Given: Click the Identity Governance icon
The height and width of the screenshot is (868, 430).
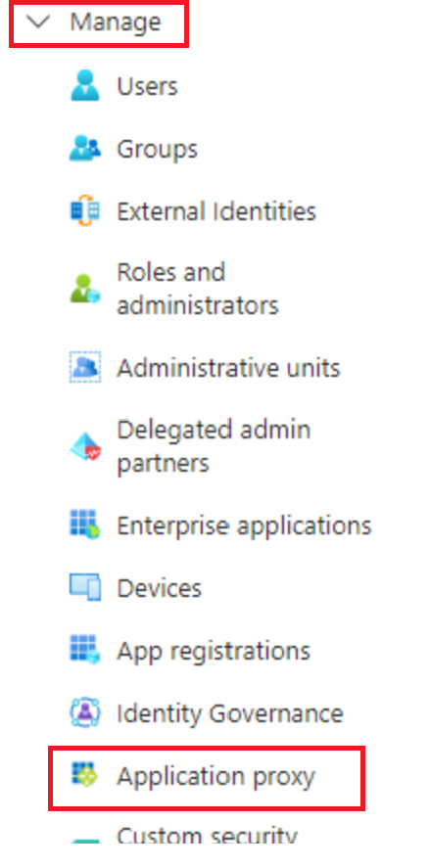Looking at the screenshot, I should point(85,712).
